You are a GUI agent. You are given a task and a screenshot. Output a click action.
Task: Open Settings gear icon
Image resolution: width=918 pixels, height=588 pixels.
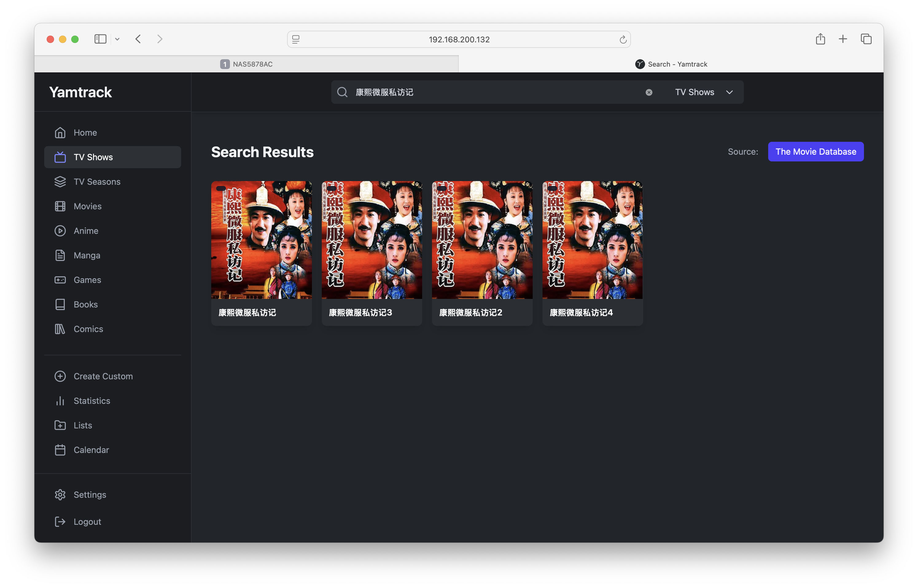[60, 494]
